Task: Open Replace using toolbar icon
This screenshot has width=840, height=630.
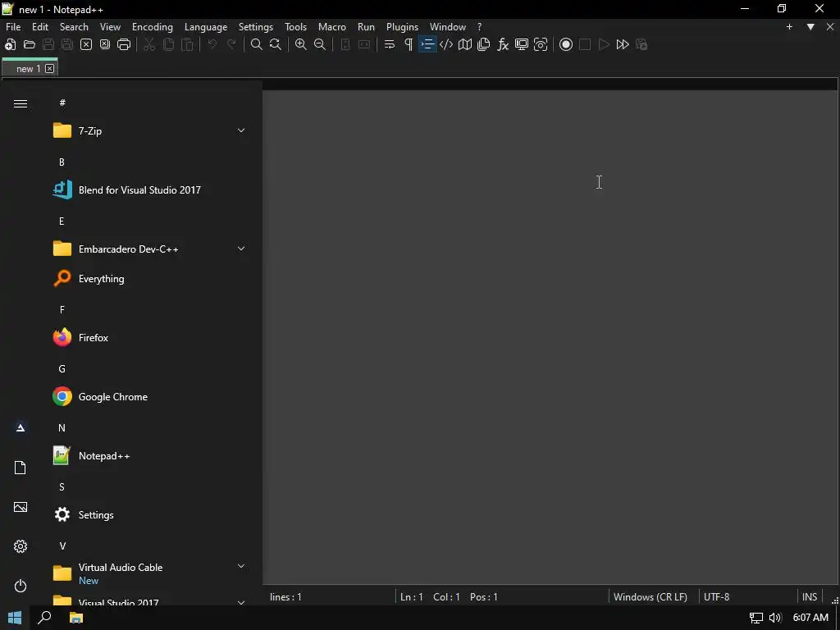Action: [x=276, y=44]
